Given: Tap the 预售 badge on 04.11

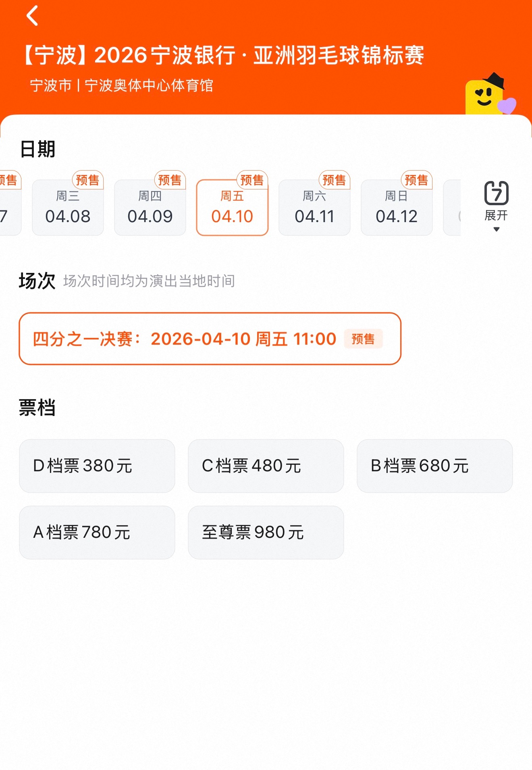Looking at the screenshot, I should 334,180.
